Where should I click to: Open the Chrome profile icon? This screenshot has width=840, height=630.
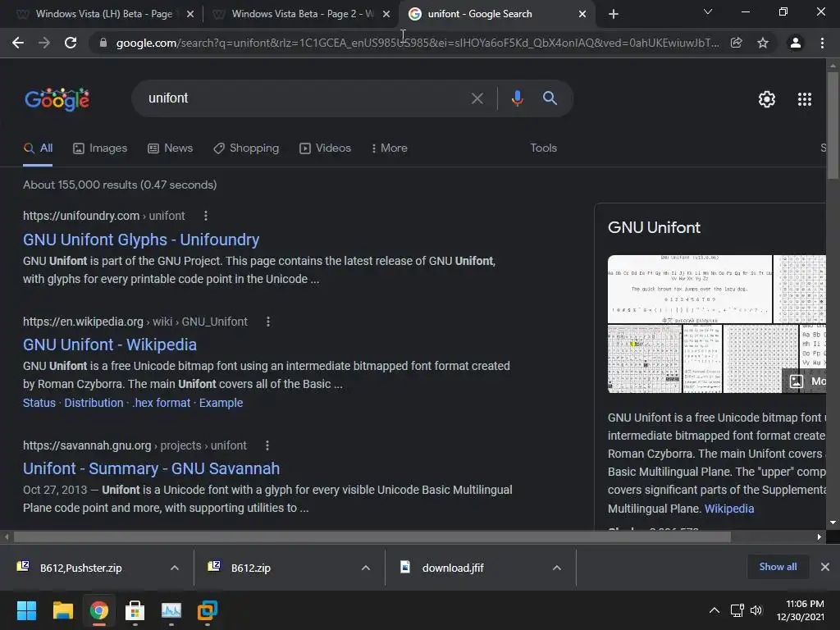(796, 43)
